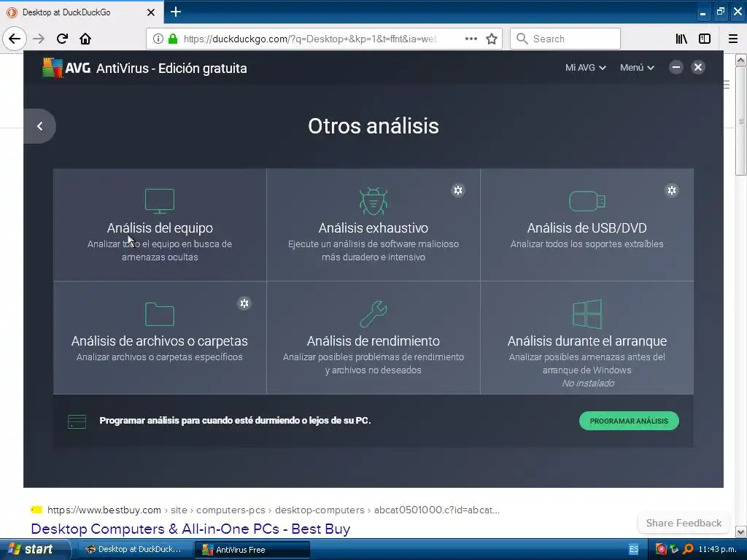747x560 pixels.
Task: Click the ES language indicator
Action: click(633, 549)
